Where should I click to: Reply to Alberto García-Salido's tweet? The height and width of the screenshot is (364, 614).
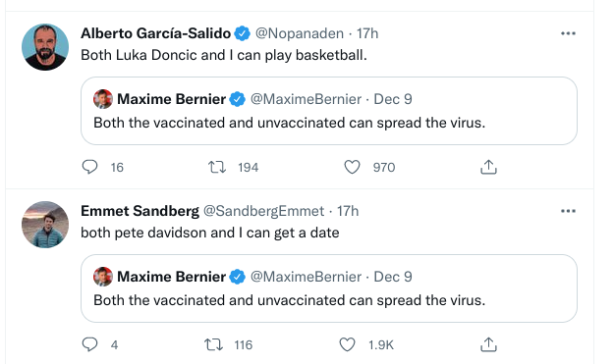coord(89,167)
